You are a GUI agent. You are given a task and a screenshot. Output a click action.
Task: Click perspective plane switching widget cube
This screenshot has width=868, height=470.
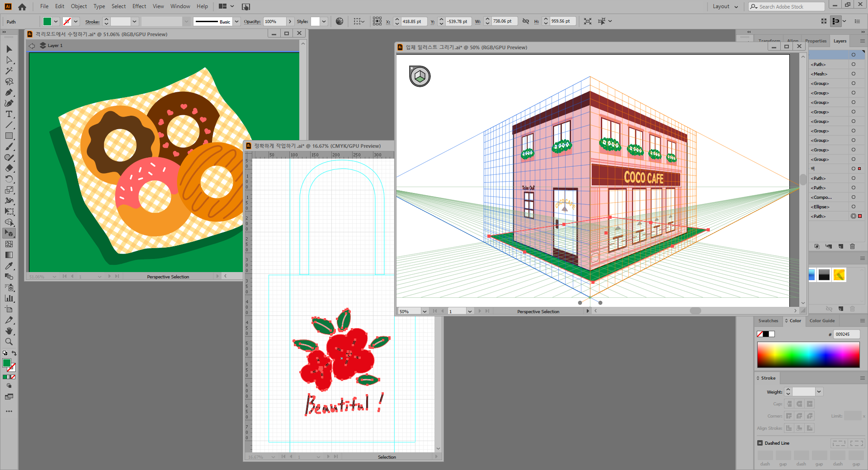[x=420, y=76]
